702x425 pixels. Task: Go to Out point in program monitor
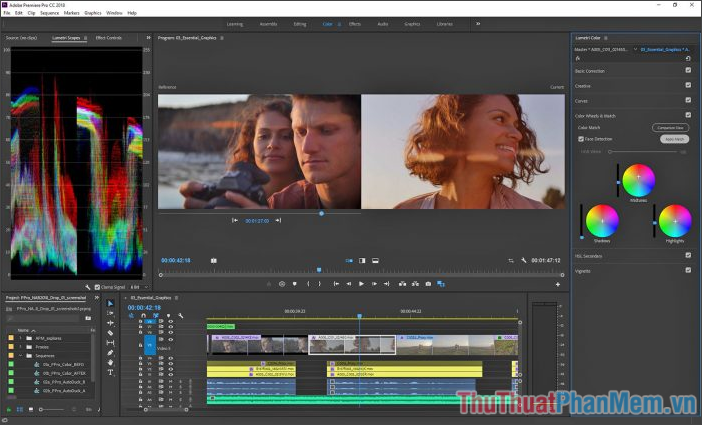(x=387, y=284)
